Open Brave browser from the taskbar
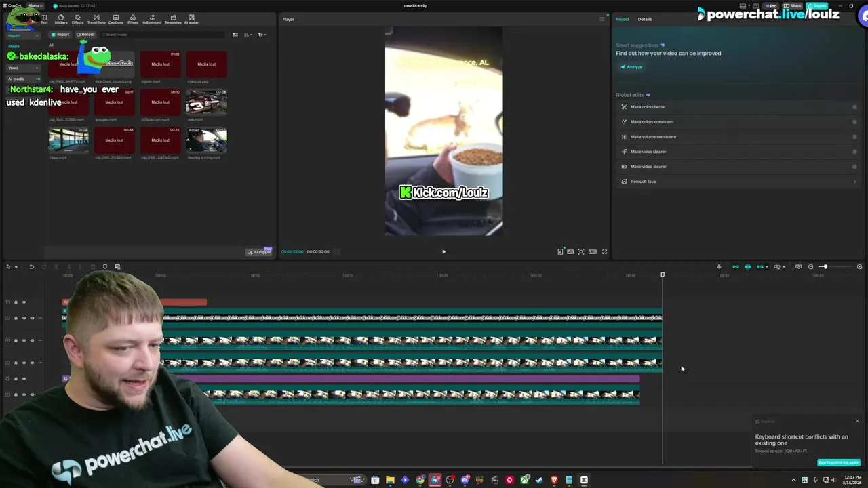 point(554,480)
